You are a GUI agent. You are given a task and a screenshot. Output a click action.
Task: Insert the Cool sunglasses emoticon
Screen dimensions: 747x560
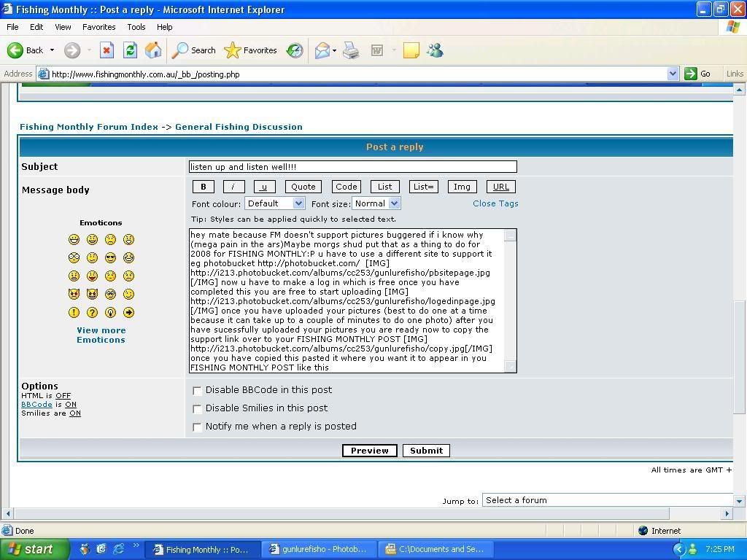tap(111, 257)
